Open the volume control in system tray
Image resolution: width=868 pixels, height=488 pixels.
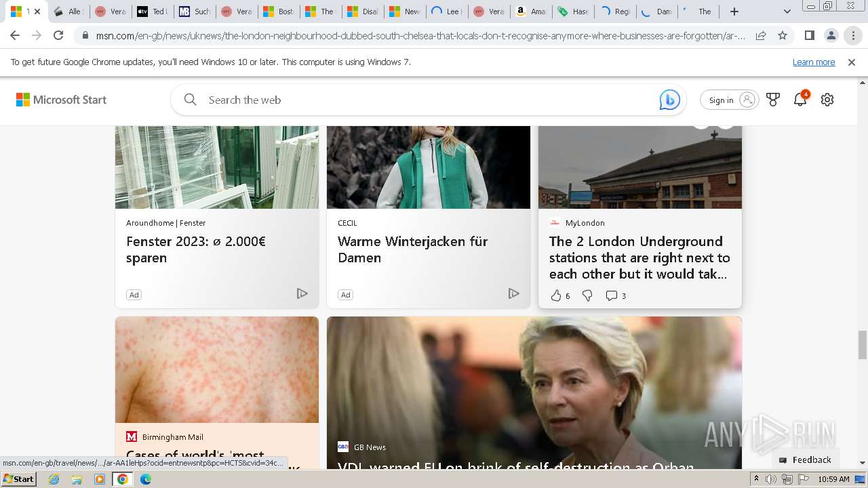[x=771, y=479]
